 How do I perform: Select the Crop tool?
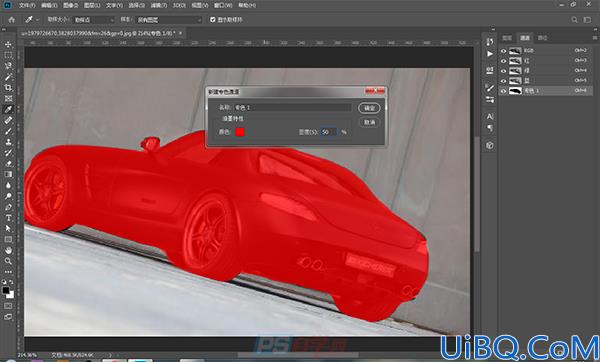tap(8, 88)
